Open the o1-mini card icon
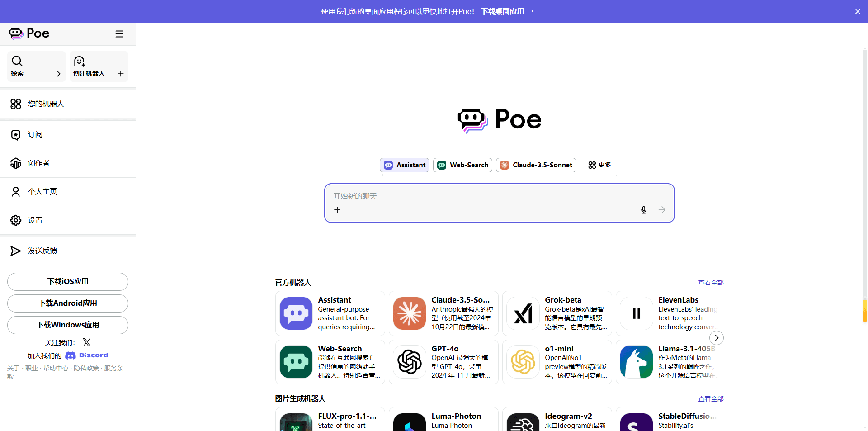 click(523, 362)
